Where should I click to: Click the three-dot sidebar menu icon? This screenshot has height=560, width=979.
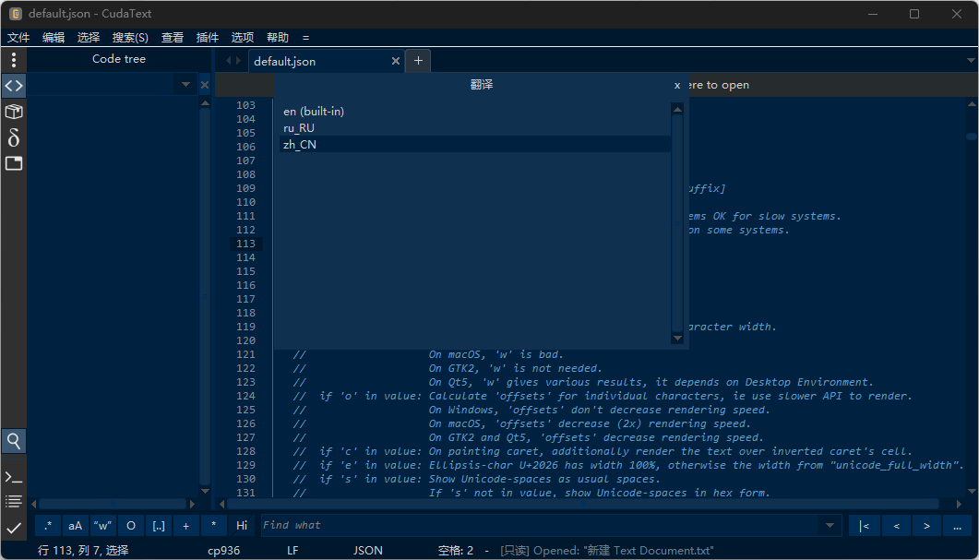pos(14,60)
